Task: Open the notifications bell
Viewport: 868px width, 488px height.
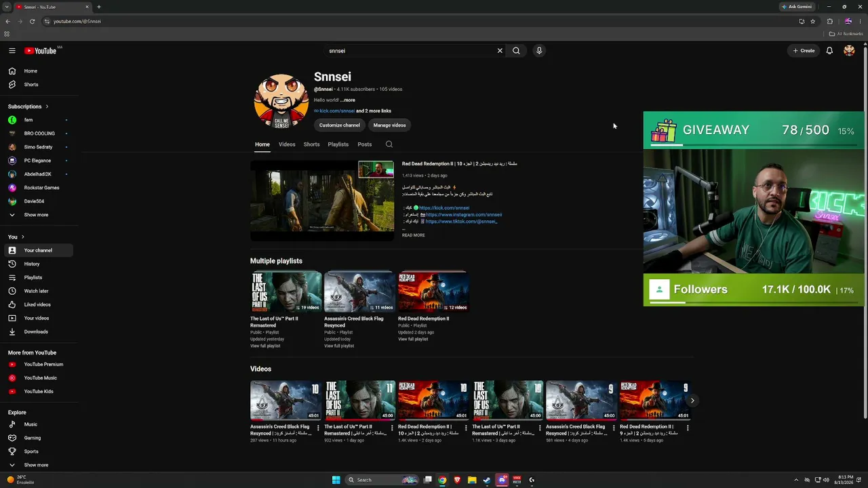Action: [x=829, y=51]
